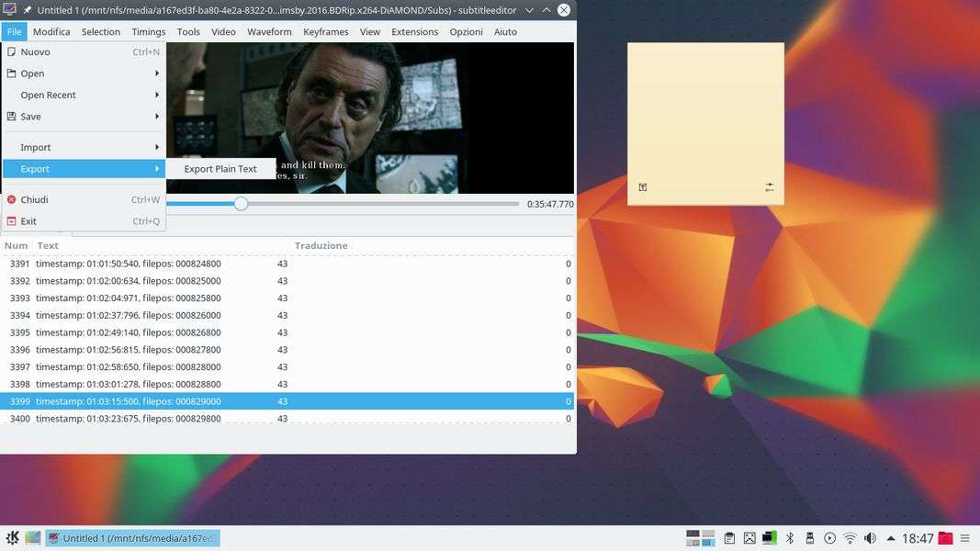Open the View menu

370,32
